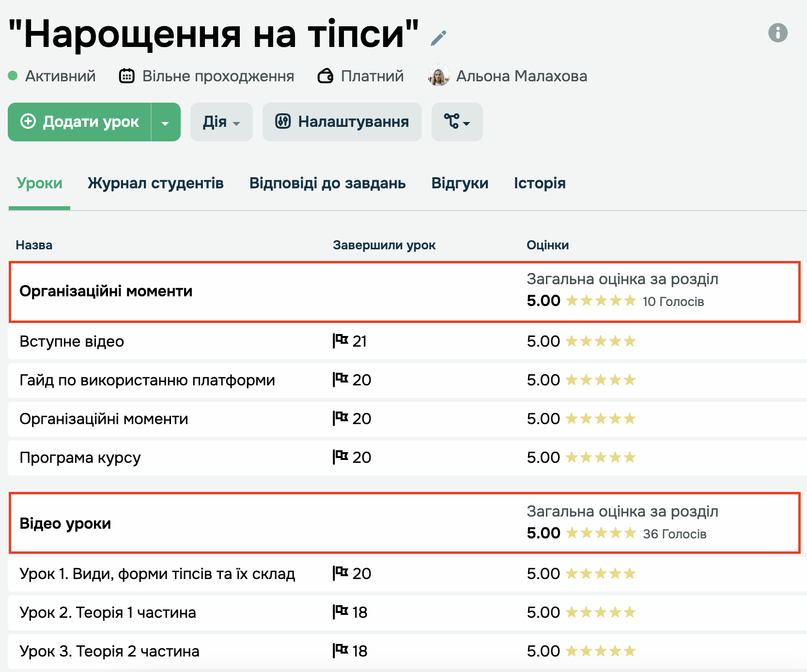
Task: Open the Відповіді до завдань tab
Action: (327, 183)
